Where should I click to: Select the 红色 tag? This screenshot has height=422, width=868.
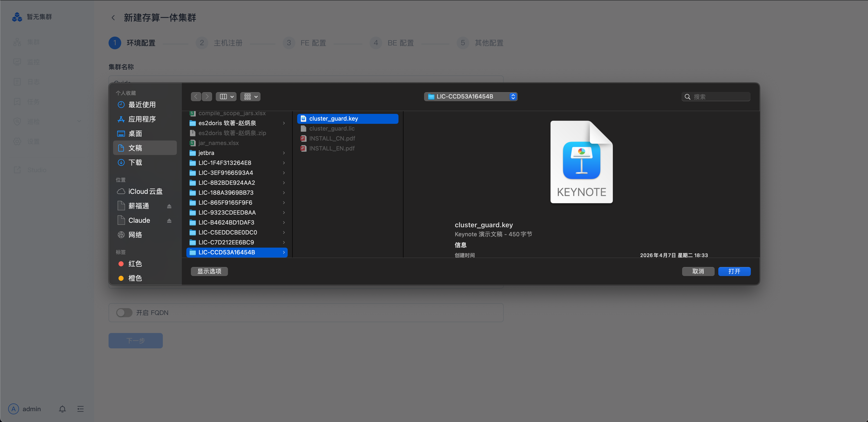coord(145,264)
